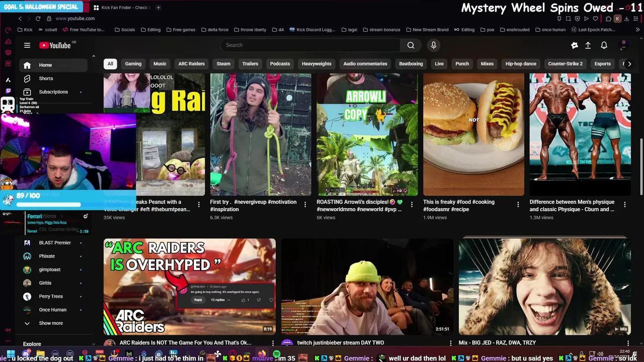
Task: Click the YouTube search input field
Action: pyautogui.click(x=310, y=45)
